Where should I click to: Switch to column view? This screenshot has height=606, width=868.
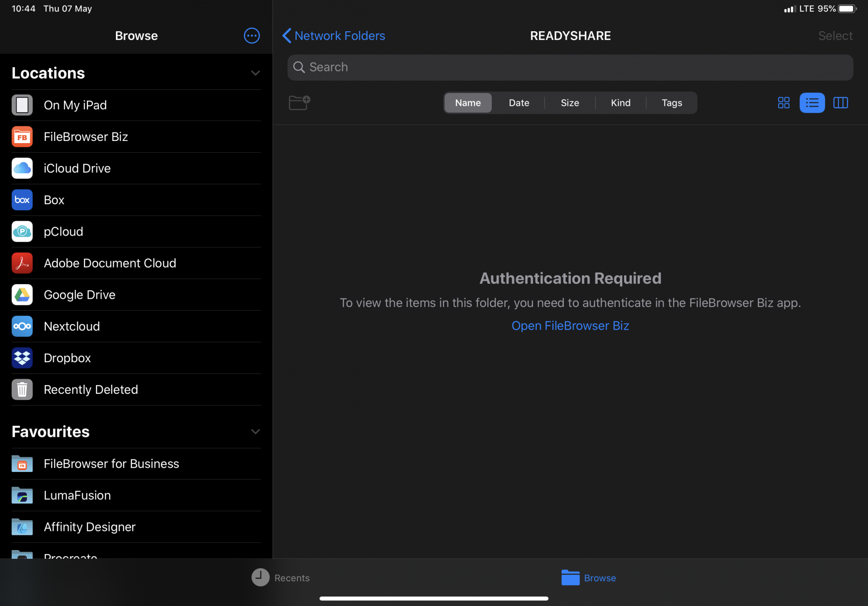pos(841,103)
